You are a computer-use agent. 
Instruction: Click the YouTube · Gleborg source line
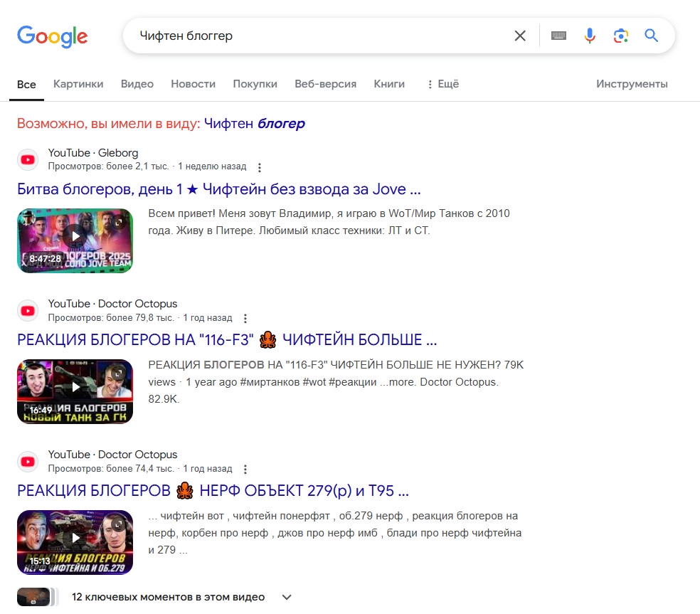(93, 153)
